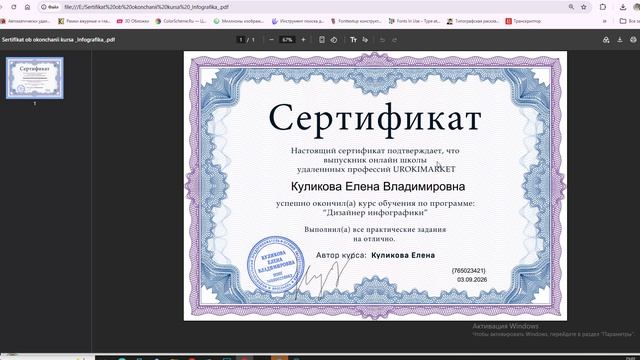The width and height of the screenshot is (640, 360).
Task: Download the PDF from the viewer toolbar
Action: 620,40
